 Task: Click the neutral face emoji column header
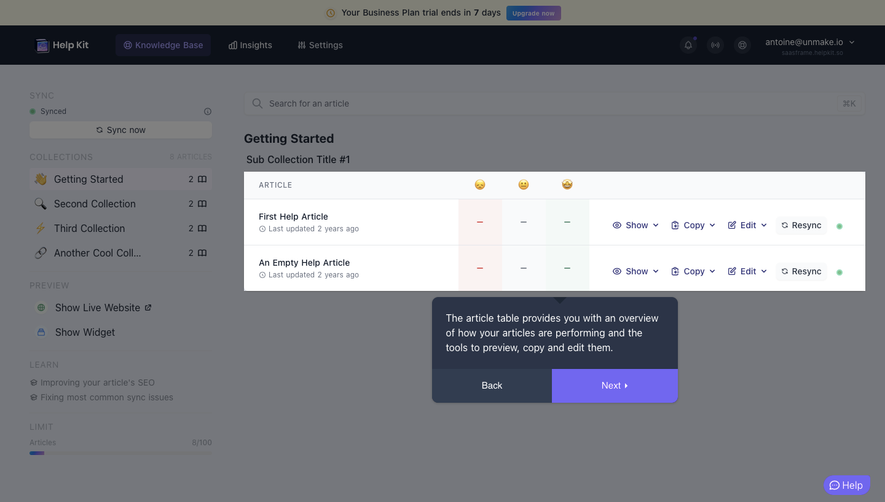(x=524, y=185)
